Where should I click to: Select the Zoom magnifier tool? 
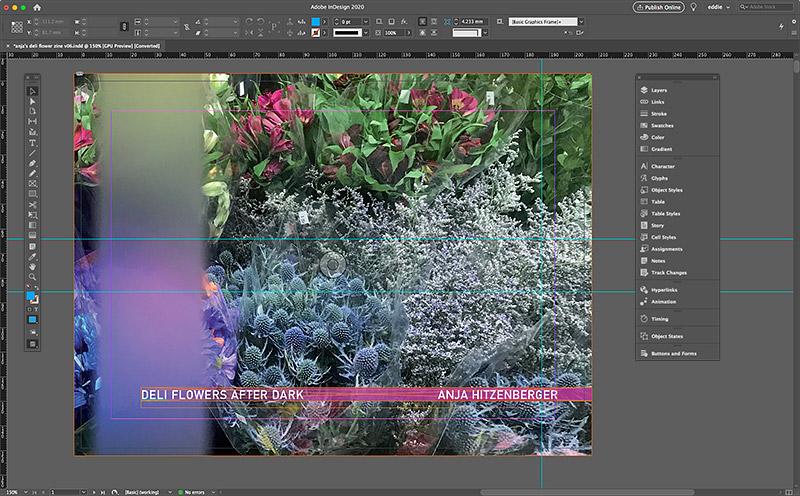point(33,277)
